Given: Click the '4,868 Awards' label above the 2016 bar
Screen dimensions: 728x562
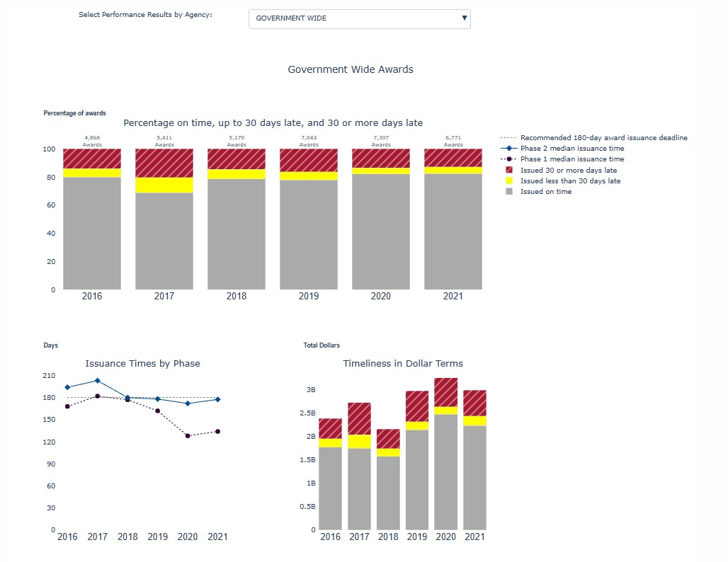Looking at the screenshot, I should 92,141.
